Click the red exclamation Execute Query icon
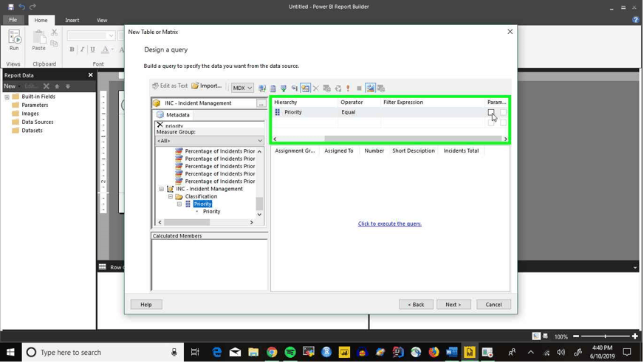 tap(349, 89)
